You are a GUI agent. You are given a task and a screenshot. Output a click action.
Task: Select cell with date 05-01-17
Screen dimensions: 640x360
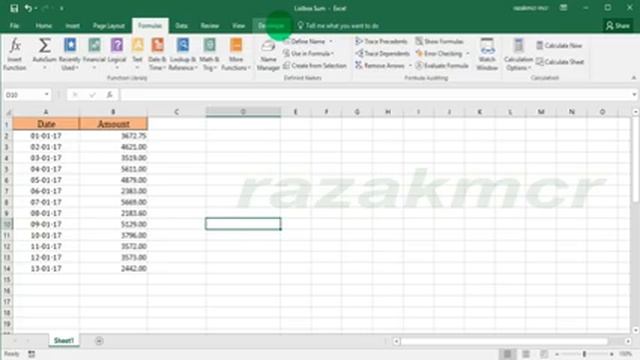(x=46, y=180)
